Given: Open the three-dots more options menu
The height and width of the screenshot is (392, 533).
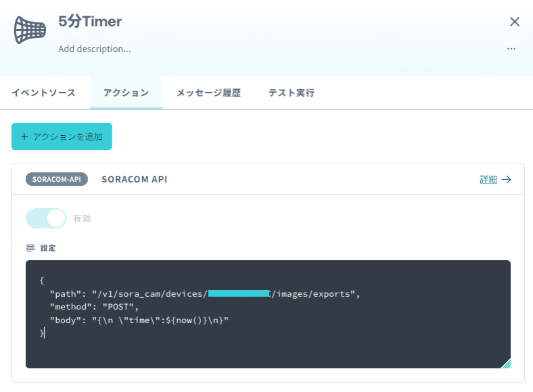Looking at the screenshot, I should tap(511, 49).
